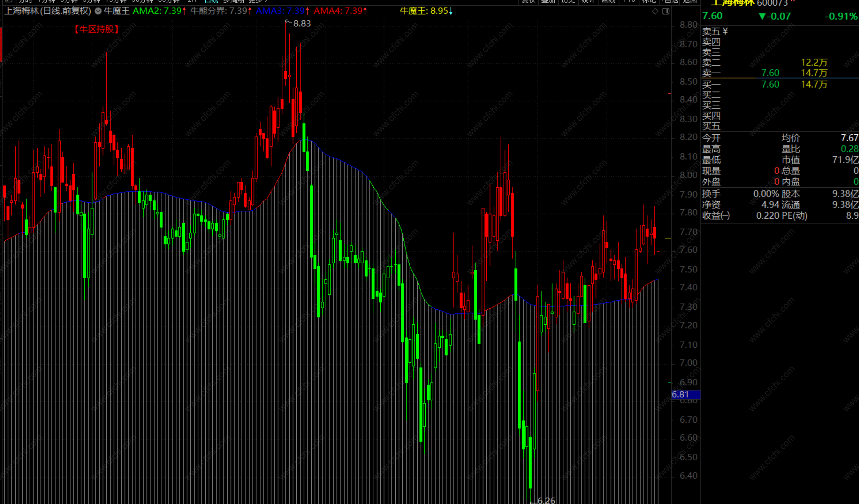Click the 返回 button

[x=690, y=1]
